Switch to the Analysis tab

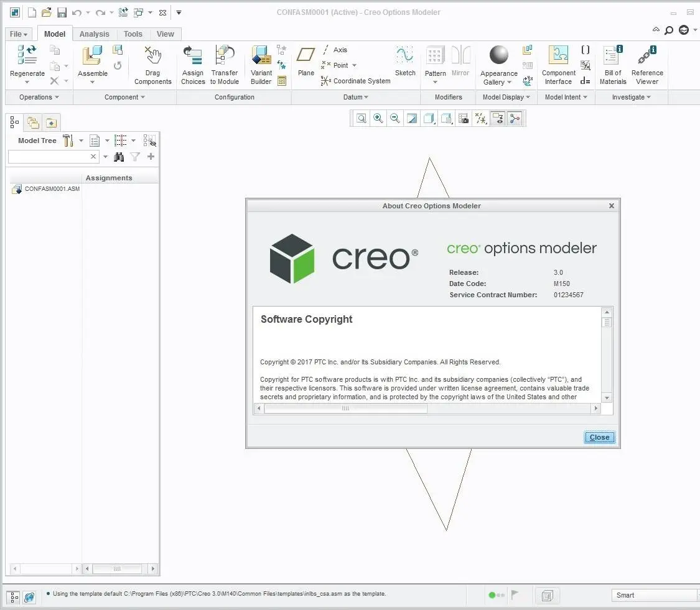point(94,34)
